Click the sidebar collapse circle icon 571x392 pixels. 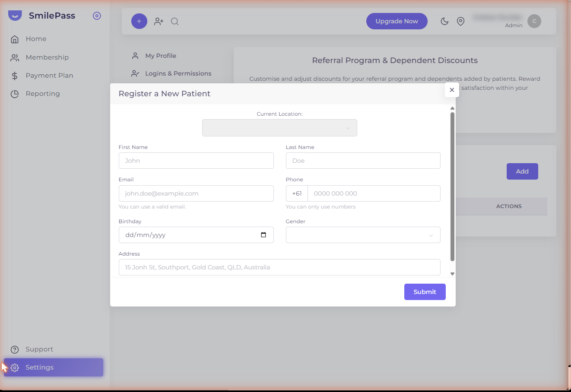97,16
